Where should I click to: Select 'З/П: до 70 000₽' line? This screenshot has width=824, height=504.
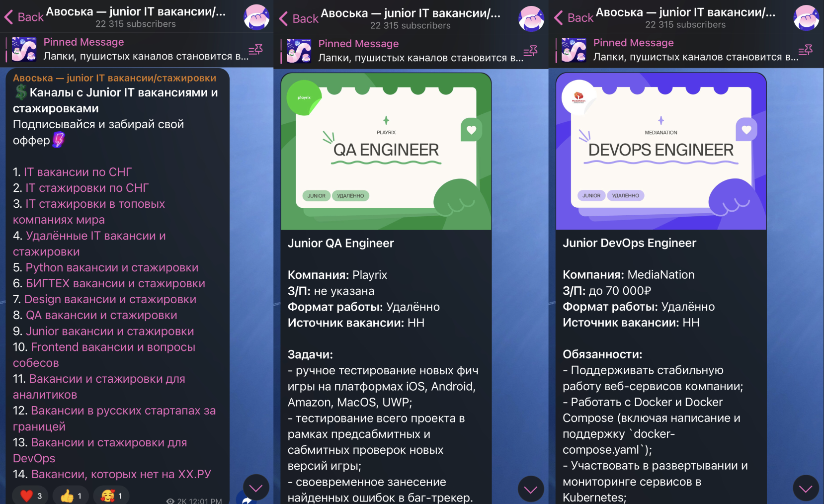point(607,290)
